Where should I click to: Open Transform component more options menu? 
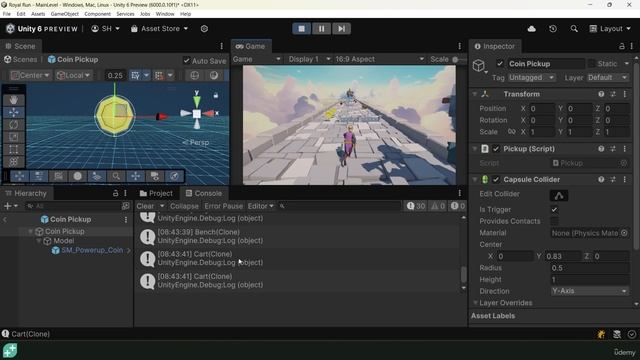click(624, 94)
